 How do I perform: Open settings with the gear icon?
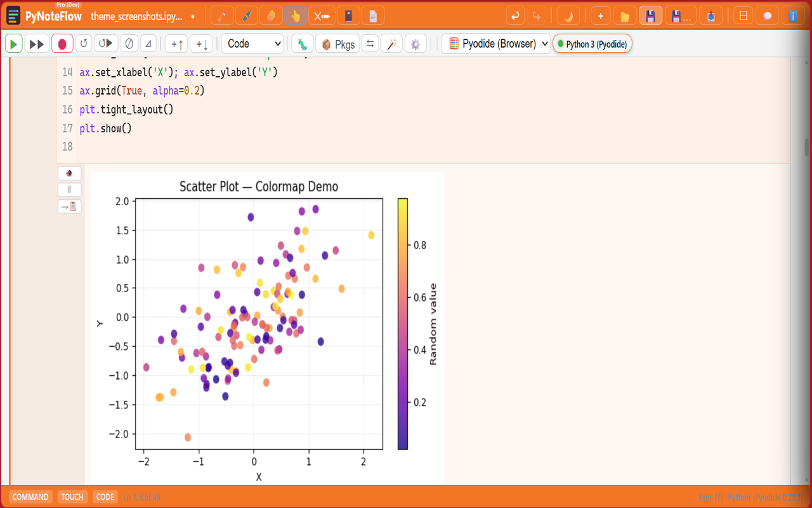(416, 44)
